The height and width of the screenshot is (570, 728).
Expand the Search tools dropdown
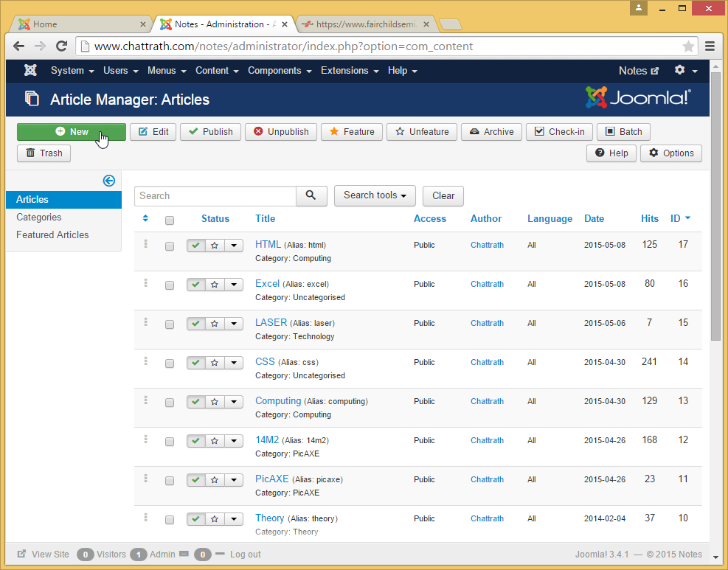click(x=375, y=195)
